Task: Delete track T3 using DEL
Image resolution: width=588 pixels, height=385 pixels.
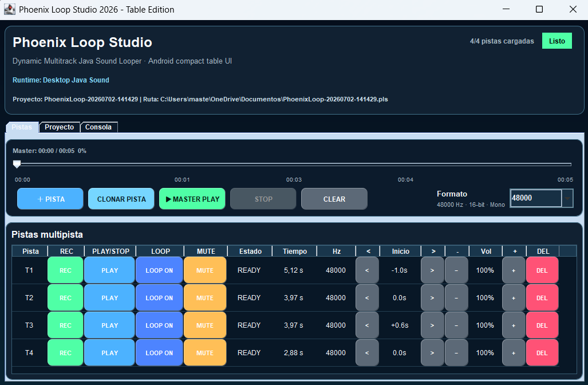Action: 542,325
